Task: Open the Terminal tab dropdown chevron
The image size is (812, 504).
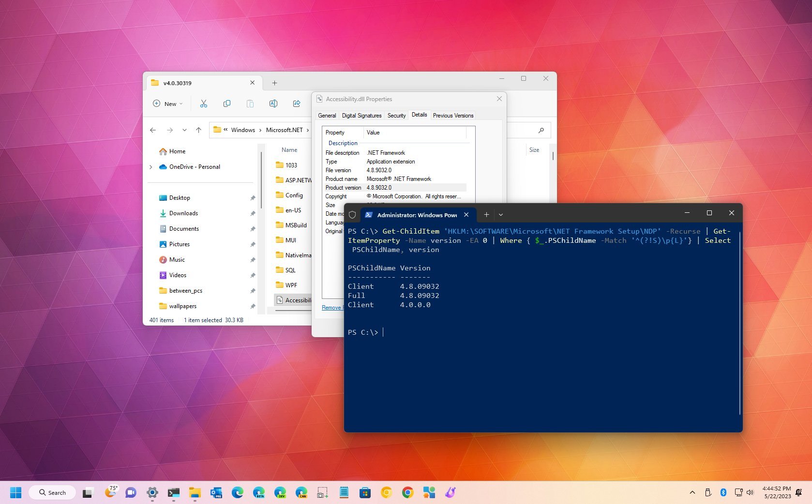Action: 501,214
